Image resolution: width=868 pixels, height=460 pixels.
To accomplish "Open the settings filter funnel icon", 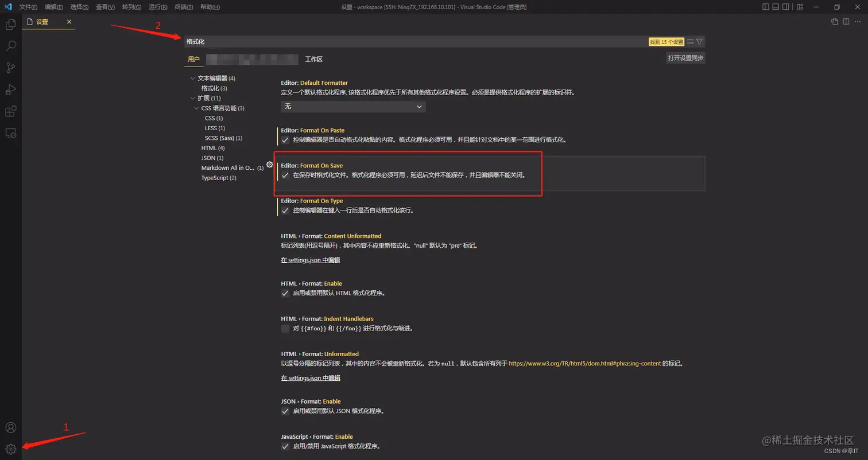I will click(x=699, y=42).
